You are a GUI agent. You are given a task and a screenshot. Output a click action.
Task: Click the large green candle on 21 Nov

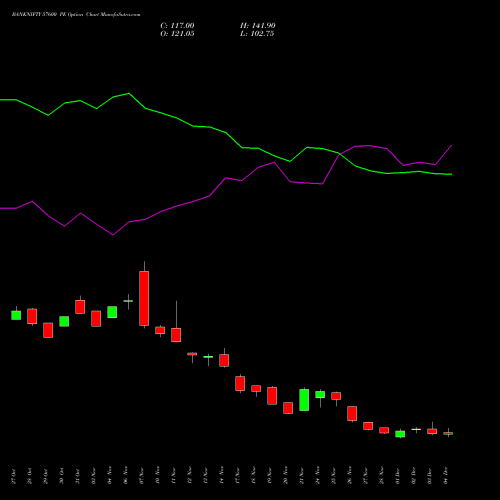[304, 400]
